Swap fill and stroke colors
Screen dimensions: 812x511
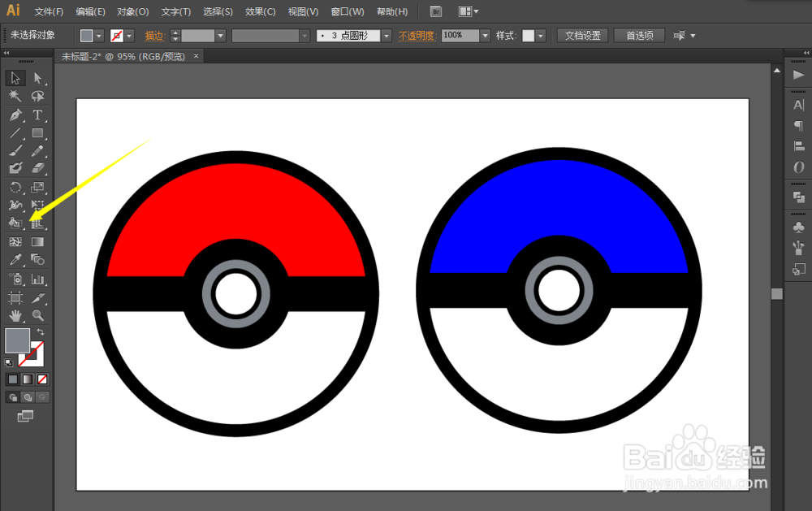(41, 331)
